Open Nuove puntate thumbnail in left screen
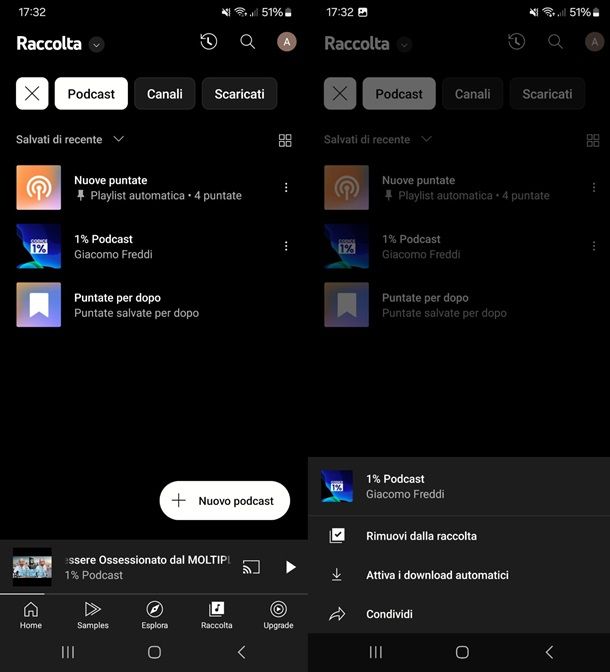Viewport: 610px width, 672px height. pos(39,187)
